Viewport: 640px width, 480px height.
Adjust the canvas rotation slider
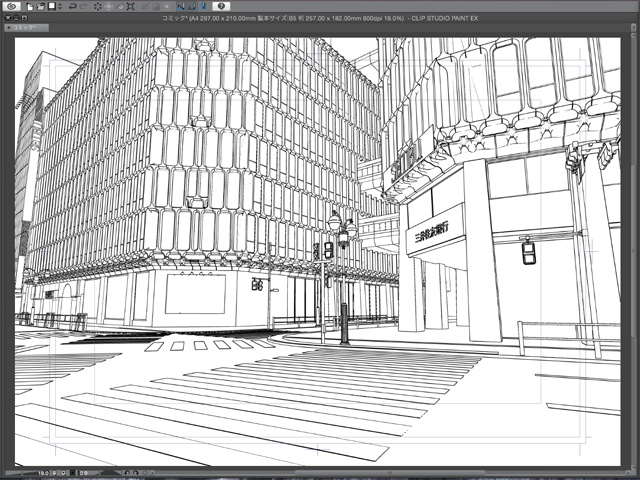pos(111,473)
